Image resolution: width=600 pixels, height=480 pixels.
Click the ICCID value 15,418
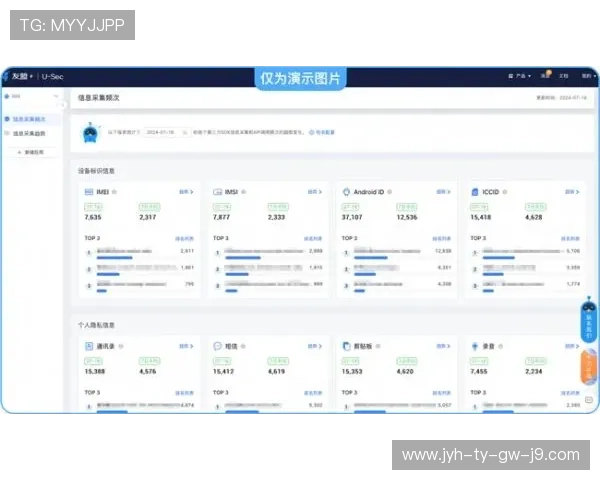481,217
